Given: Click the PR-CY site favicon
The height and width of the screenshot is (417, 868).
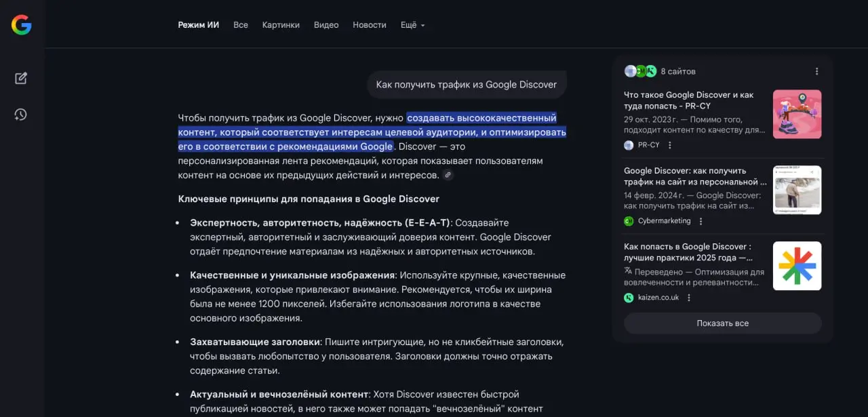Looking at the screenshot, I should coord(629,145).
